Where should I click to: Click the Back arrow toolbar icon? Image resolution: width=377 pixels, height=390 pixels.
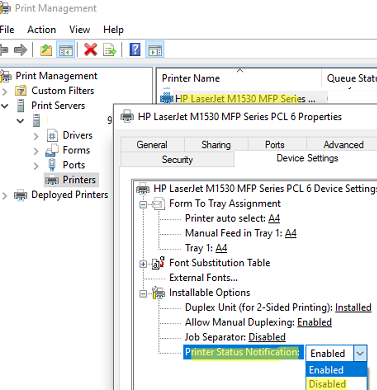coord(3,50)
